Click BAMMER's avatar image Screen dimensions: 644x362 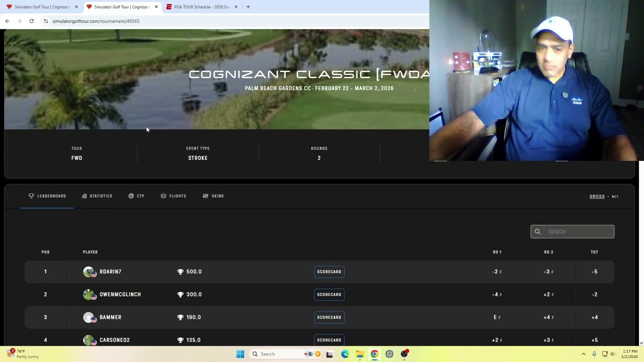[90, 317]
